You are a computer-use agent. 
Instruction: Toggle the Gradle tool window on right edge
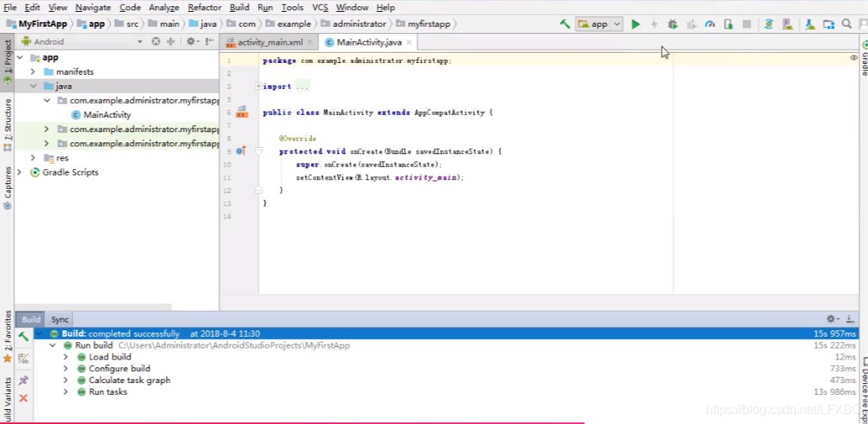864,57
